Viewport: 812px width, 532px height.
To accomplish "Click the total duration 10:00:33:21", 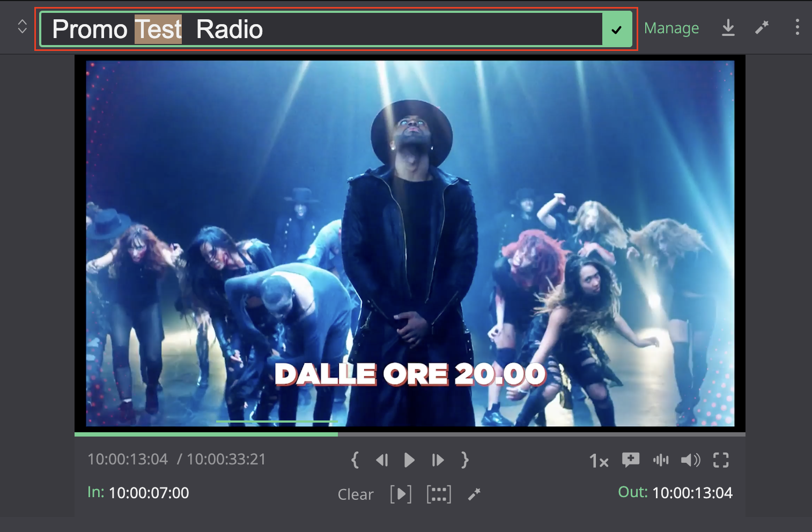I will (226, 459).
